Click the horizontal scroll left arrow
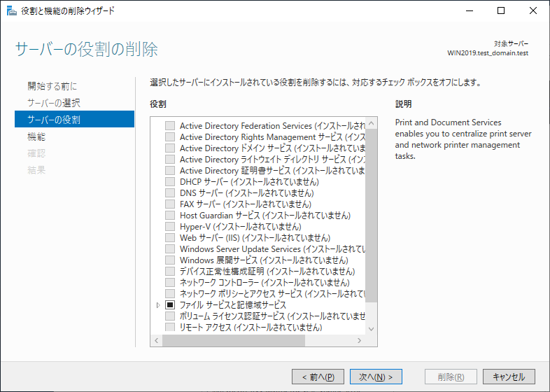 (157, 340)
